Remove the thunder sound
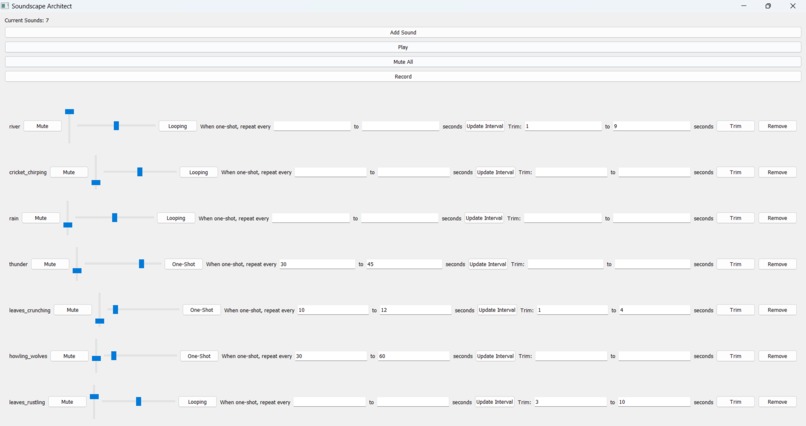Viewport: 806px width, 426px height. point(777,264)
